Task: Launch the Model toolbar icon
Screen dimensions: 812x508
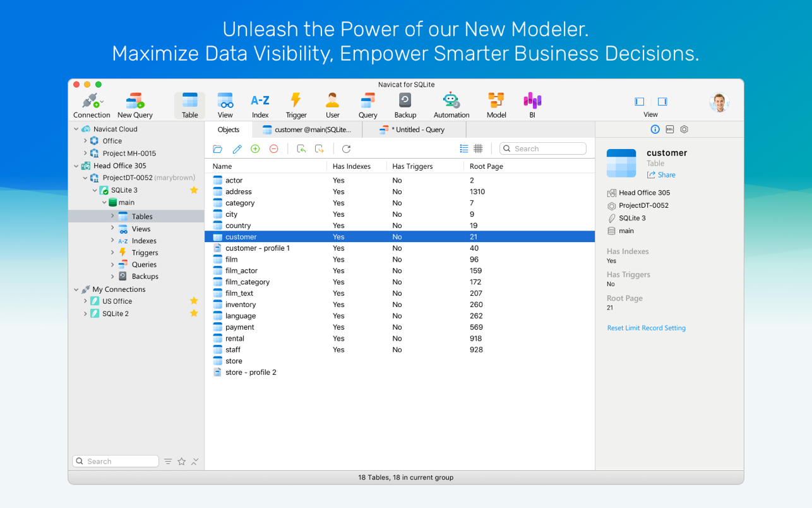Action: point(496,106)
